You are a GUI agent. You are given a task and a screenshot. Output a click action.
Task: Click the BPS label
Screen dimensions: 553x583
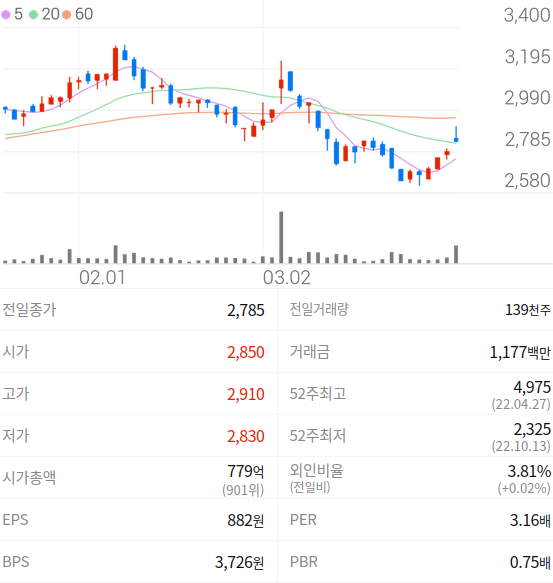pyautogui.click(x=16, y=562)
